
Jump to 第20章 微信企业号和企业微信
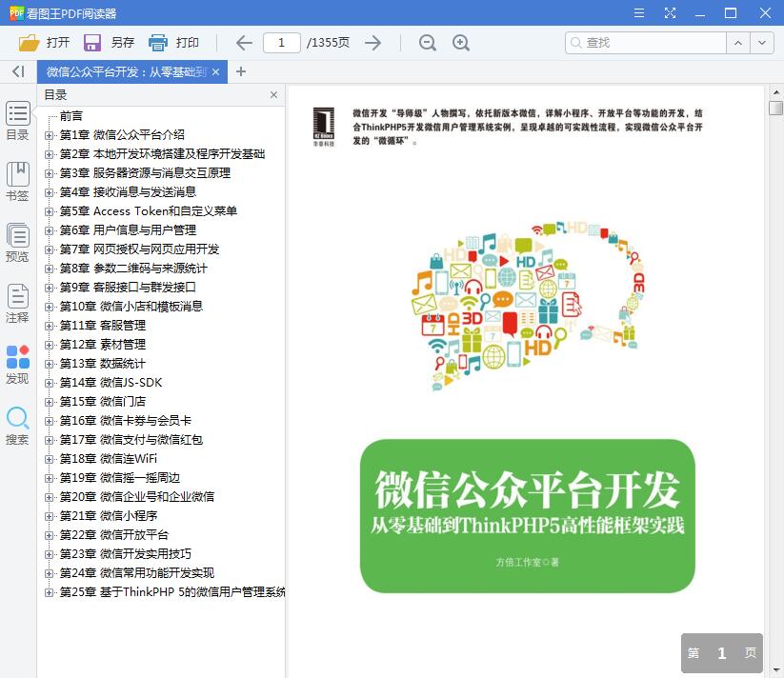point(137,497)
